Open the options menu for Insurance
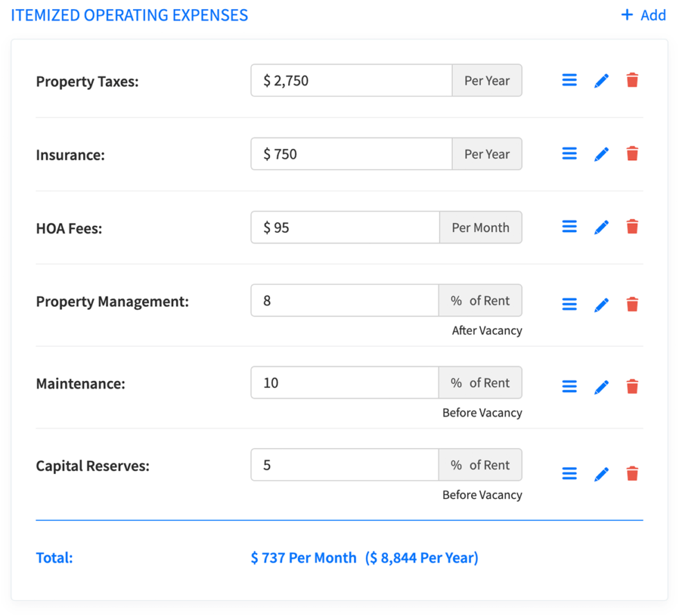The image size is (679, 616). pyautogui.click(x=569, y=153)
